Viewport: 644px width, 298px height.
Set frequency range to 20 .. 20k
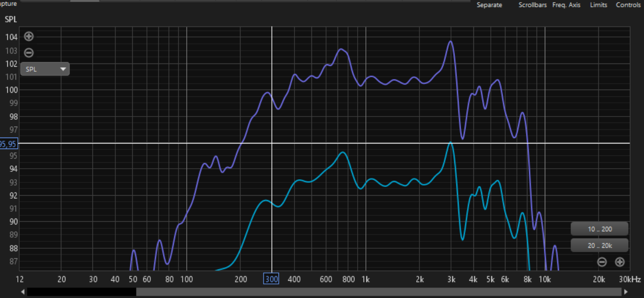click(600, 245)
